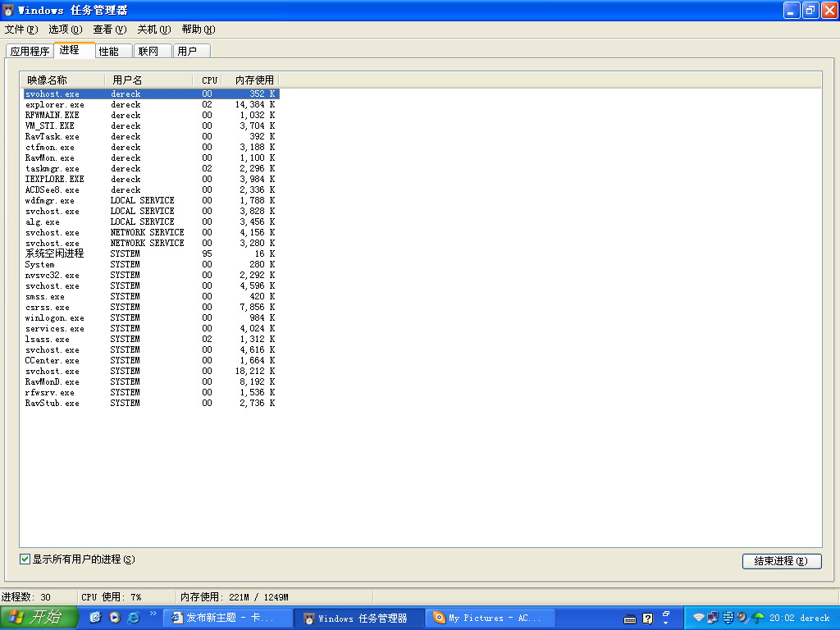Select the svohost.exe process row
Screen dimensions: 840x630
pos(151,94)
